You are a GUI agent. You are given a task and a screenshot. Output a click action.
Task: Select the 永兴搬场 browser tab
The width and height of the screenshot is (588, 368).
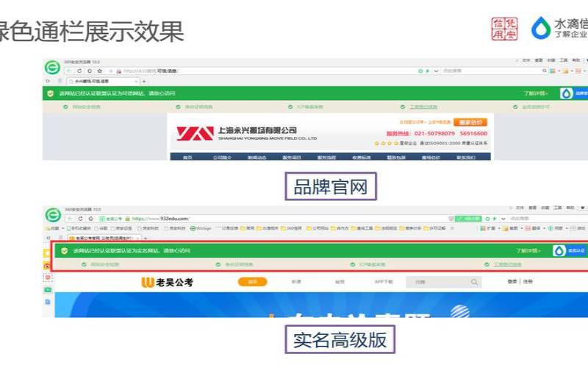(x=101, y=81)
